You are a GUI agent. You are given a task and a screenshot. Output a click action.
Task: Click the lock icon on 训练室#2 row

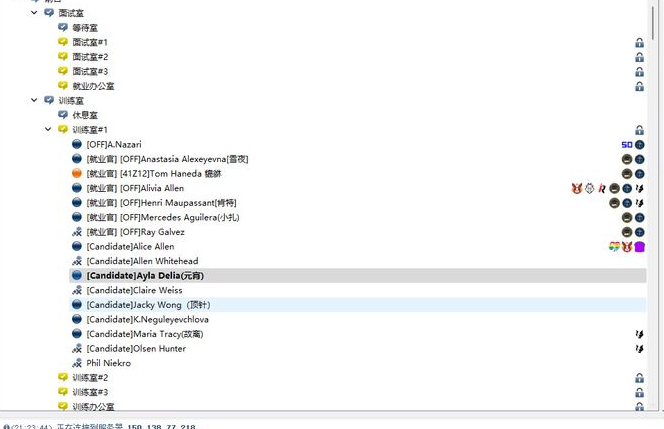(x=639, y=378)
